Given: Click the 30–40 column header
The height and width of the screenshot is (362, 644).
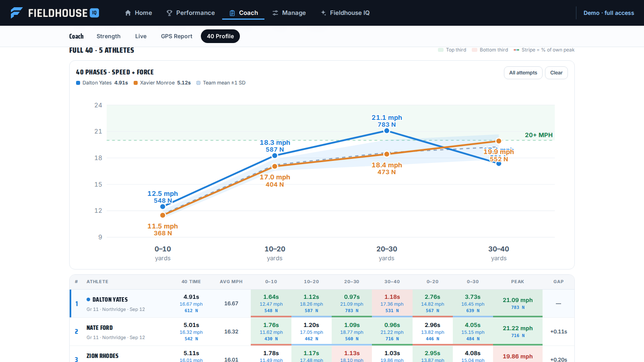Looking at the screenshot, I should pyautogui.click(x=392, y=282).
